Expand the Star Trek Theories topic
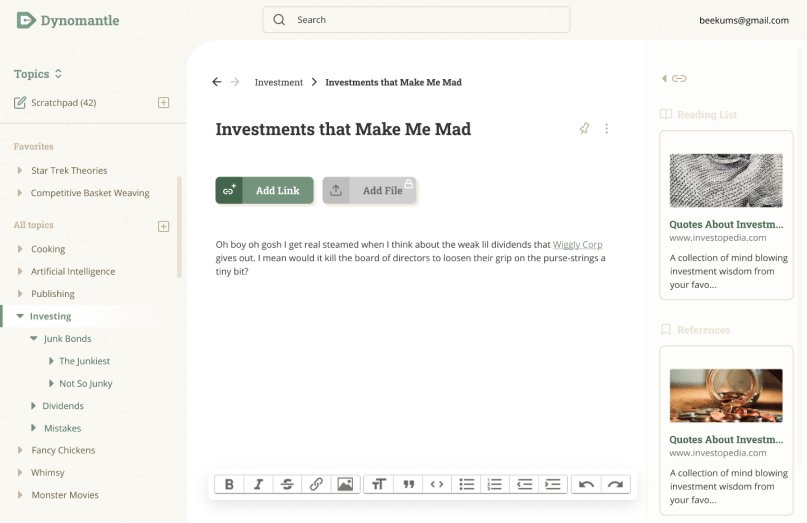This screenshot has width=807, height=523. (20, 170)
